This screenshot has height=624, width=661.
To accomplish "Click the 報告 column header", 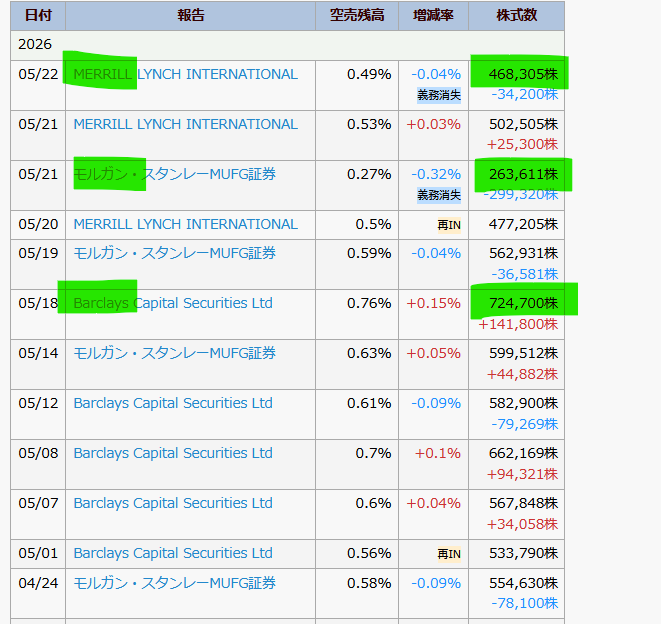I will point(191,16).
